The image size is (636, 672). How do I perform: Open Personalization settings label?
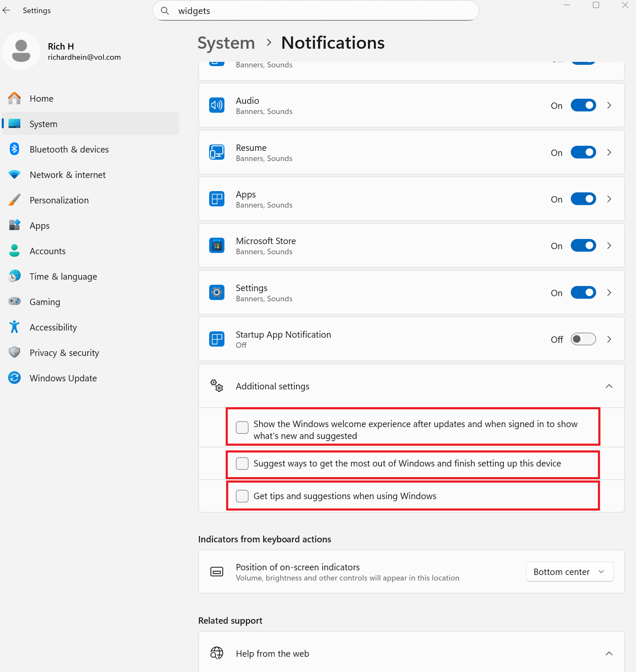coord(59,200)
